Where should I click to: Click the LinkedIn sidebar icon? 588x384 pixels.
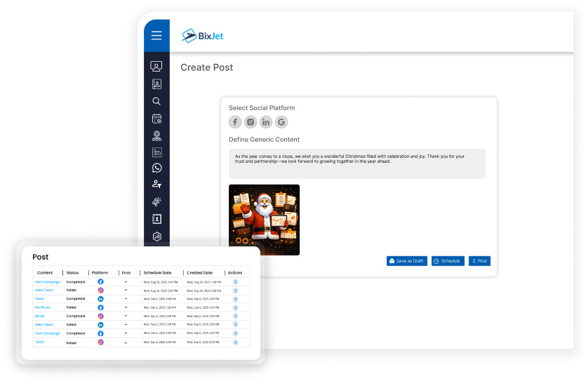point(156,152)
